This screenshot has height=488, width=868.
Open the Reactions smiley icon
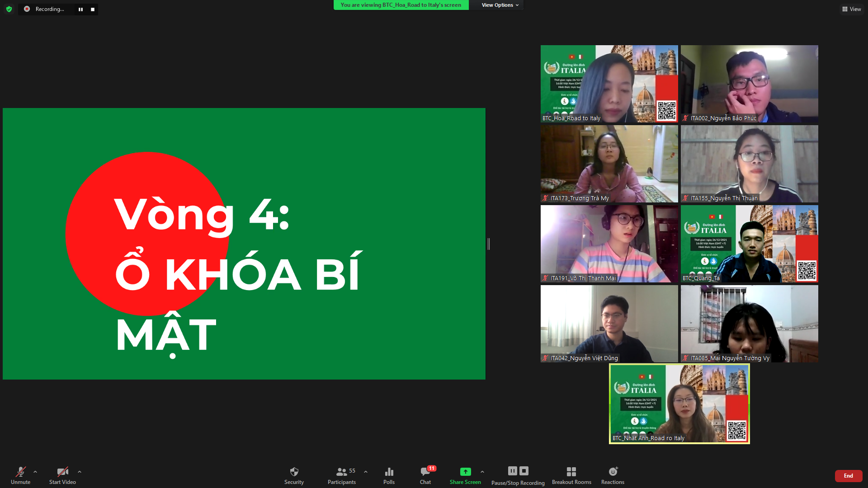(613, 472)
